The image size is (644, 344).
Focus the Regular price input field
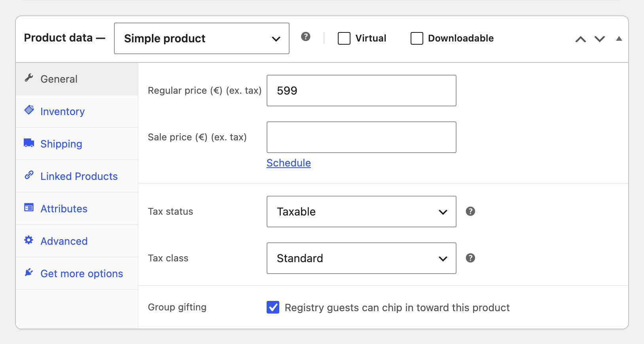362,91
